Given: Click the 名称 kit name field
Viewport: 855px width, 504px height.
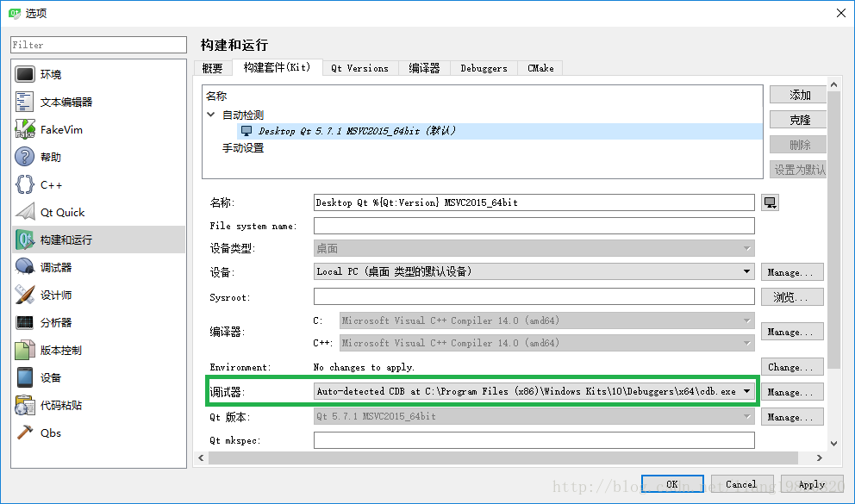Looking at the screenshot, I should (x=534, y=202).
